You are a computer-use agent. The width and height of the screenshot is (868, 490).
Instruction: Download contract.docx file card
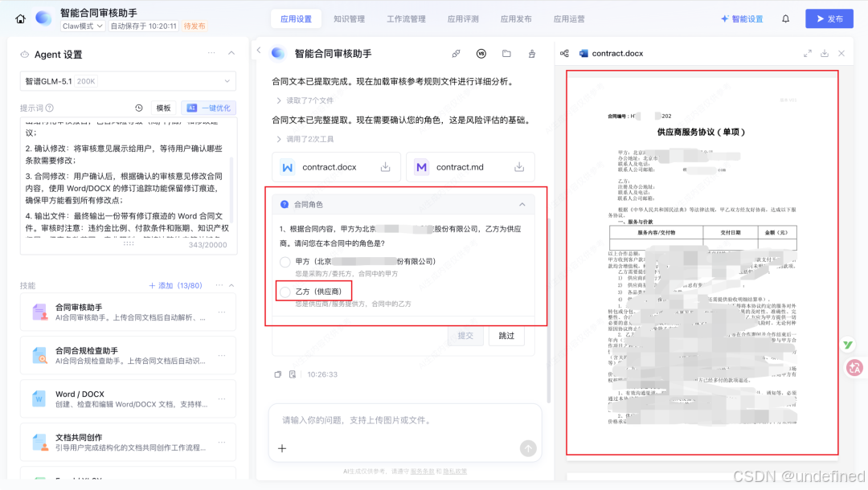[x=385, y=167]
